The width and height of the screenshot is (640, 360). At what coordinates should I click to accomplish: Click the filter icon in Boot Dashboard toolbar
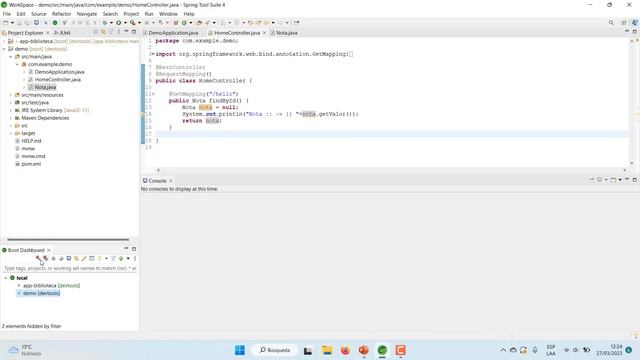coord(113,258)
